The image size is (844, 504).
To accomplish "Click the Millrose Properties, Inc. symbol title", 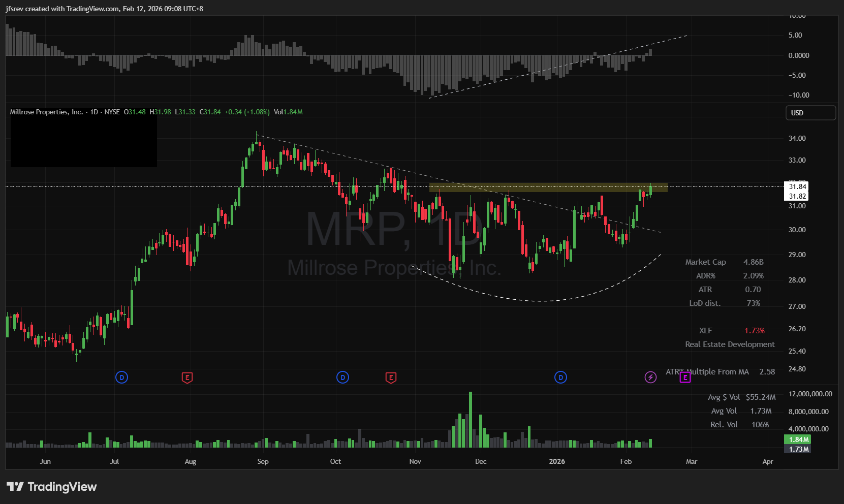I will (47, 112).
